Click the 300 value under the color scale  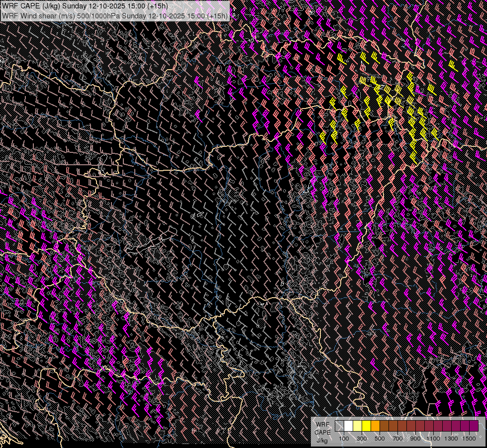[362, 439]
